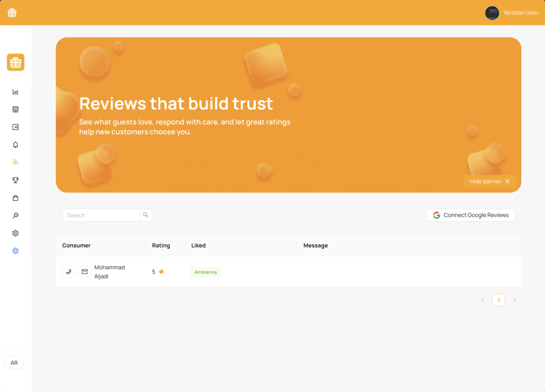Open the wallet sidebar icon
This screenshot has height=392, width=545.
[15, 127]
